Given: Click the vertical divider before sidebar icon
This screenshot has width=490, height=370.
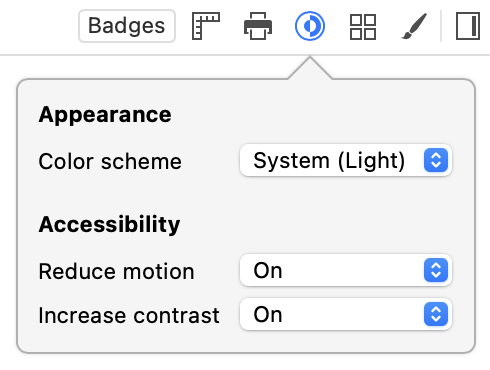Looking at the screenshot, I should click(x=441, y=26).
